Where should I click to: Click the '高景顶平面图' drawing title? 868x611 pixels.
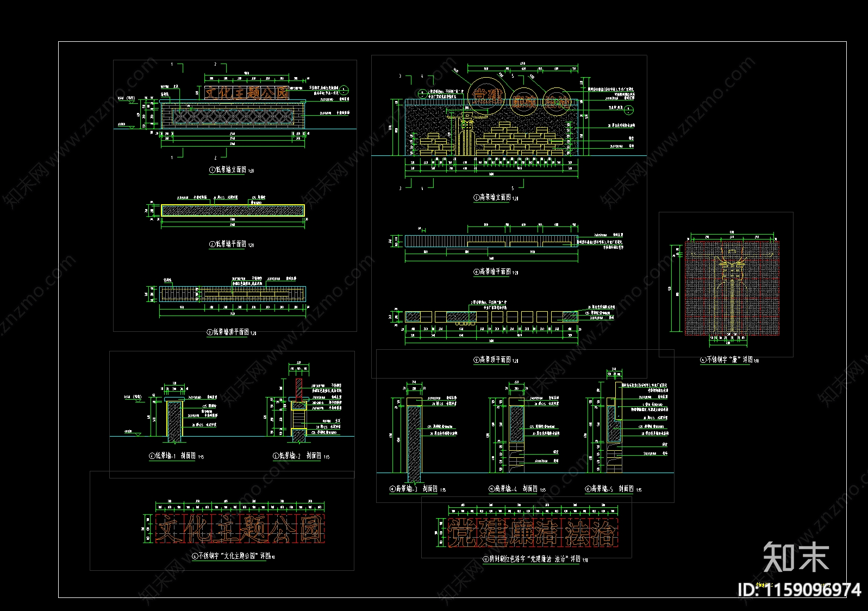tap(496, 360)
